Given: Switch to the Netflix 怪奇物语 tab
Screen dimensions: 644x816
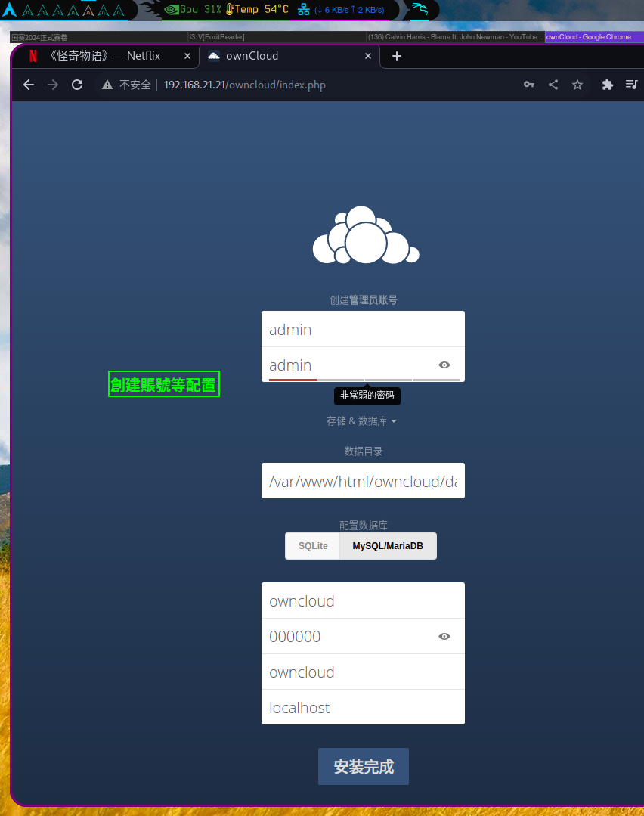Looking at the screenshot, I should point(106,55).
